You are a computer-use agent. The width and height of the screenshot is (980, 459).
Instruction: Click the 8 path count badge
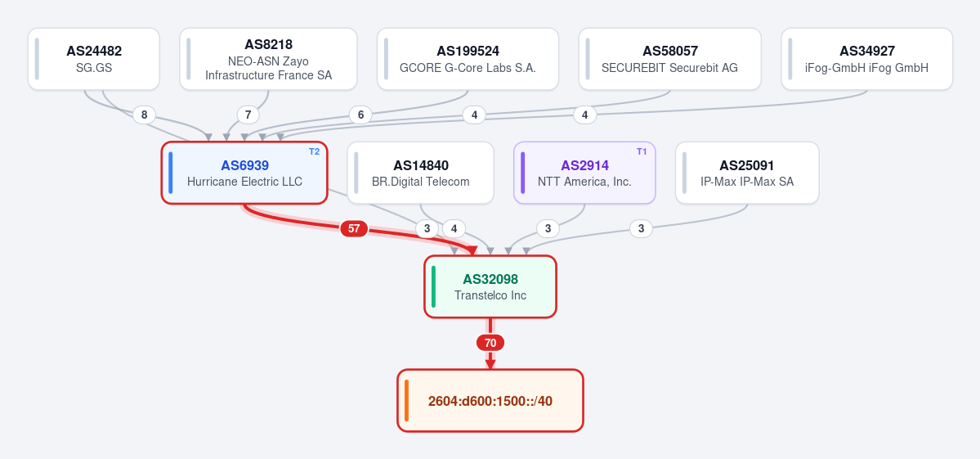(x=145, y=115)
